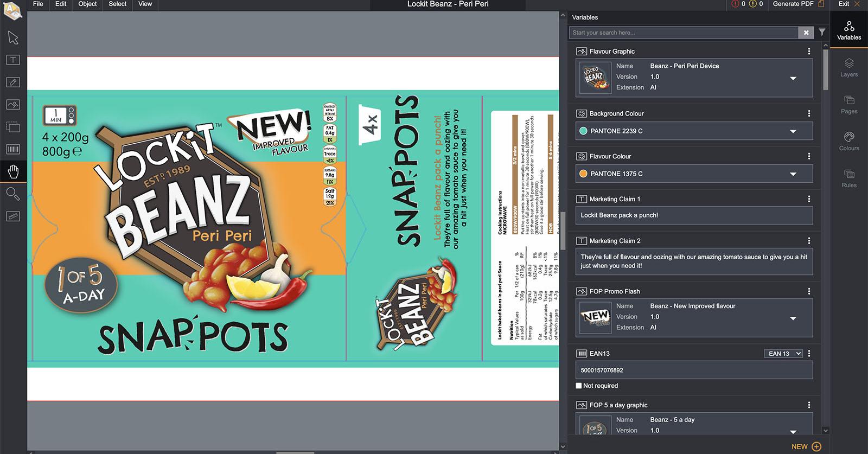Activate the hand pan tool
This screenshot has height=454, width=868.
coord(13,172)
